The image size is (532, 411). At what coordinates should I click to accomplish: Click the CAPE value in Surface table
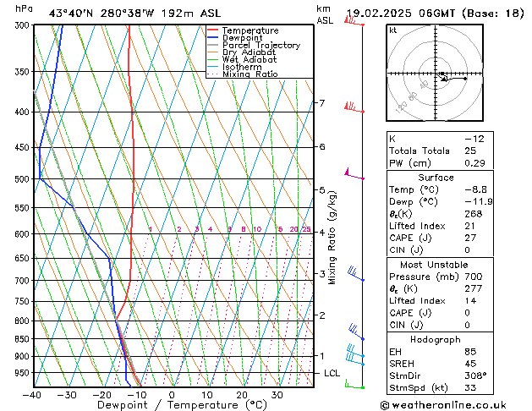[470, 238]
